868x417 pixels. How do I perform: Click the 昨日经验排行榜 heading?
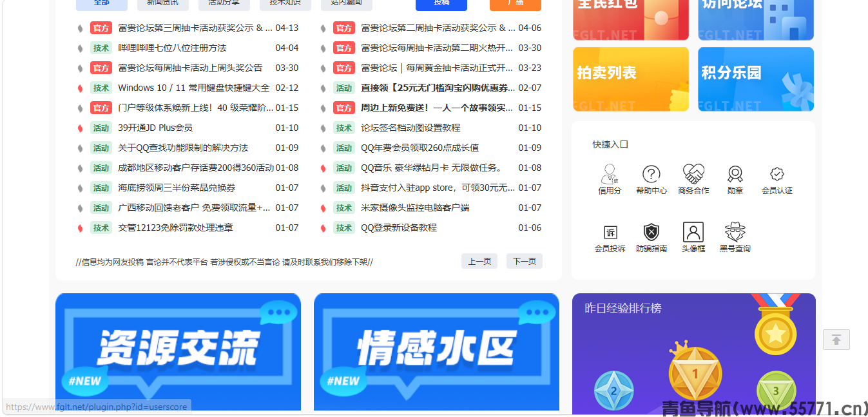click(x=622, y=308)
